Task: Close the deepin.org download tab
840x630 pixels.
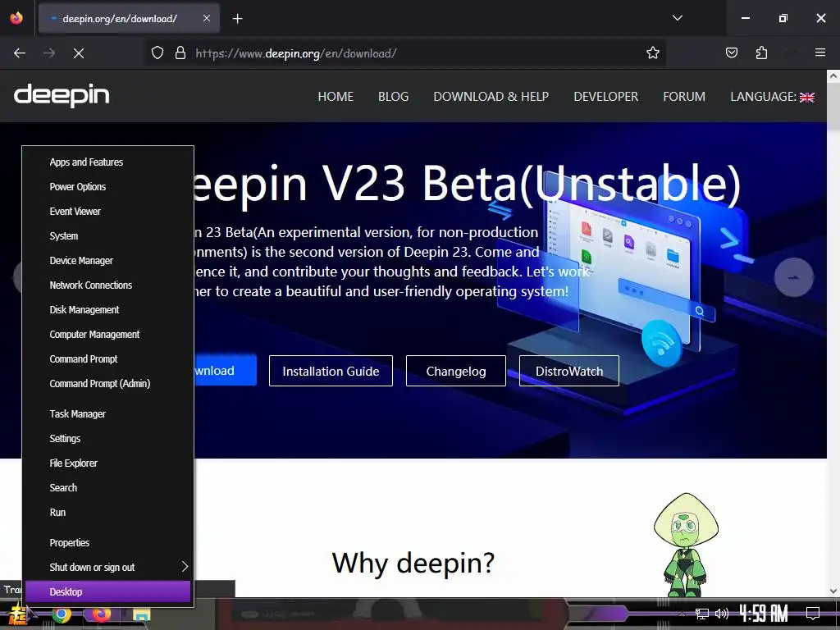Action: pyautogui.click(x=207, y=18)
